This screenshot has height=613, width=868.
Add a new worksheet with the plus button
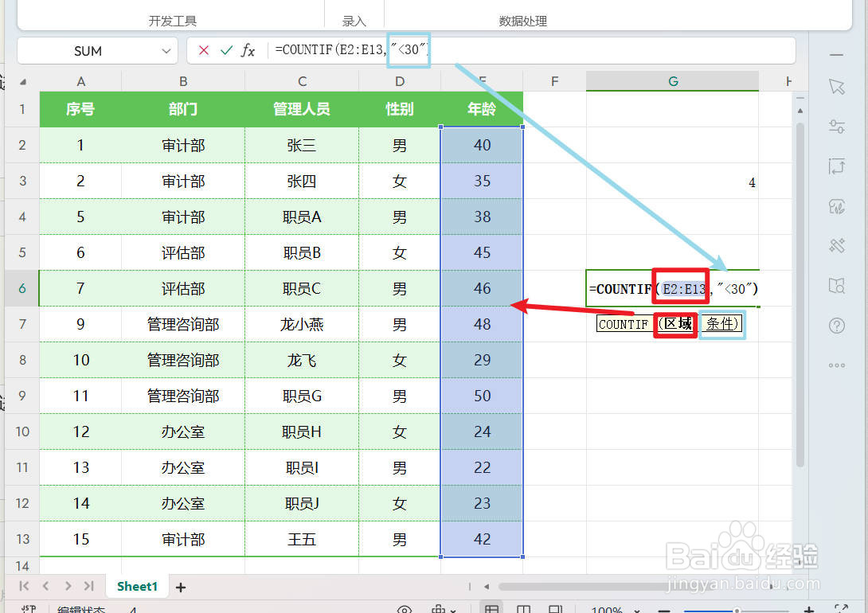(180, 587)
